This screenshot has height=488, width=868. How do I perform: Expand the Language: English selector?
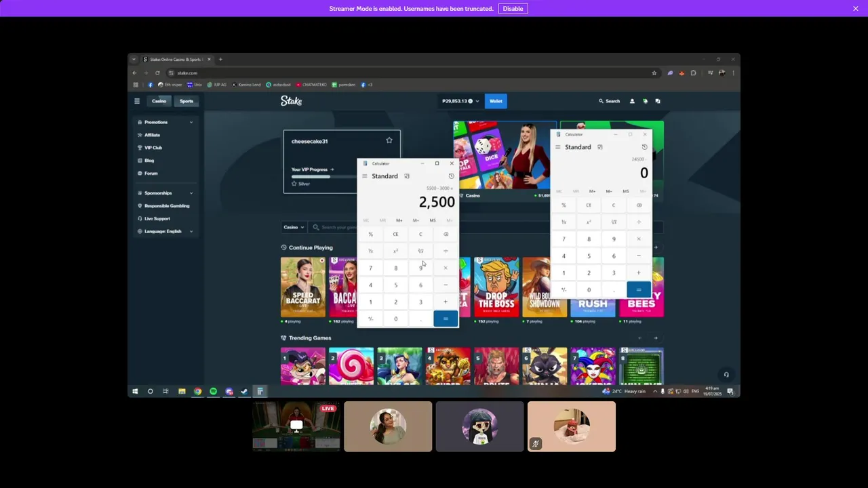click(165, 232)
